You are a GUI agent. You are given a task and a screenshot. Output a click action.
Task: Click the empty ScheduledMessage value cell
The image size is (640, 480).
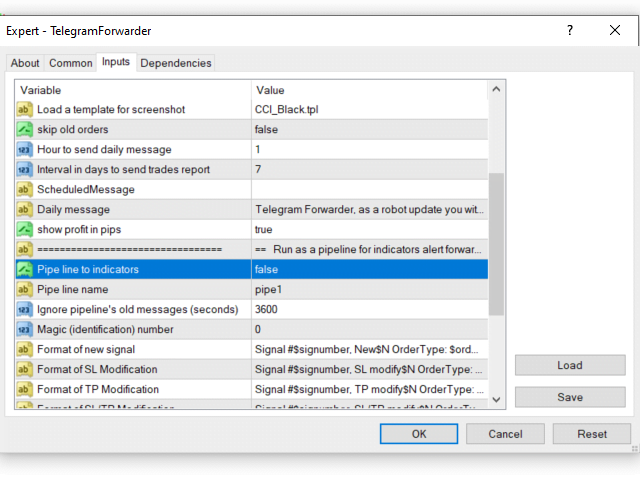coord(370,189)
